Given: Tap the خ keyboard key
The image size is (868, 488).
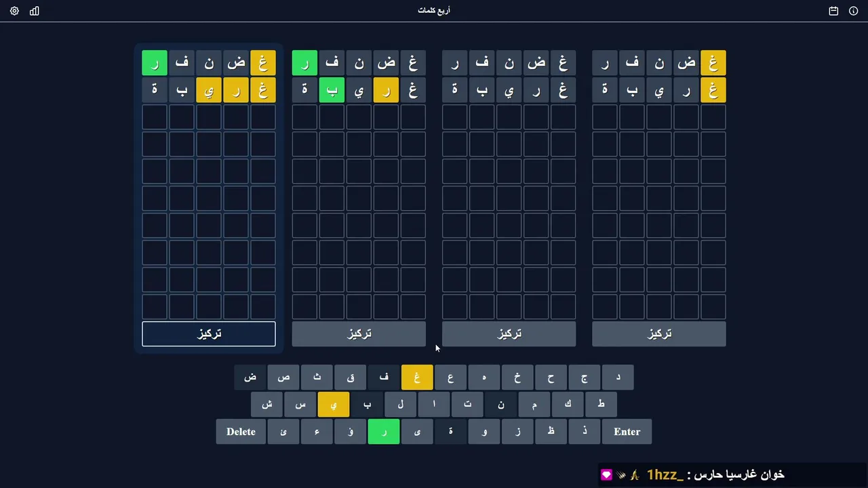Looking at the screenshot, I should tap(517, 378).
